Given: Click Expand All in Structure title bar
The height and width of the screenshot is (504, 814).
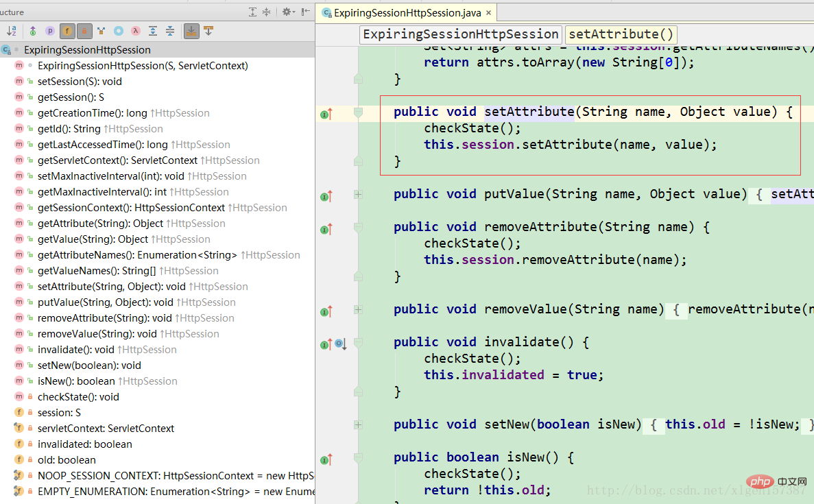Looking at the screenshot, I should (252, 12).
